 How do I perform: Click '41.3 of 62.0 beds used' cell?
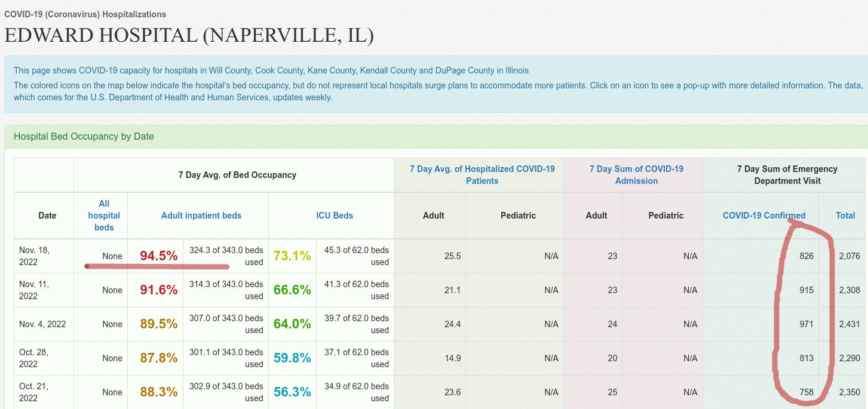click(x=355, y=290)
